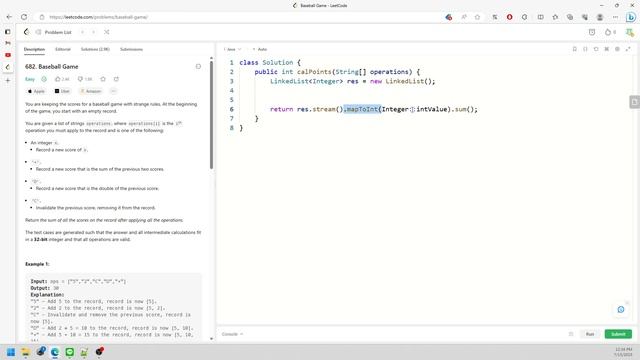Click the Edge vertical tabs sidebar icon
This screenshot has height=360, width=640.
point(7,31)
